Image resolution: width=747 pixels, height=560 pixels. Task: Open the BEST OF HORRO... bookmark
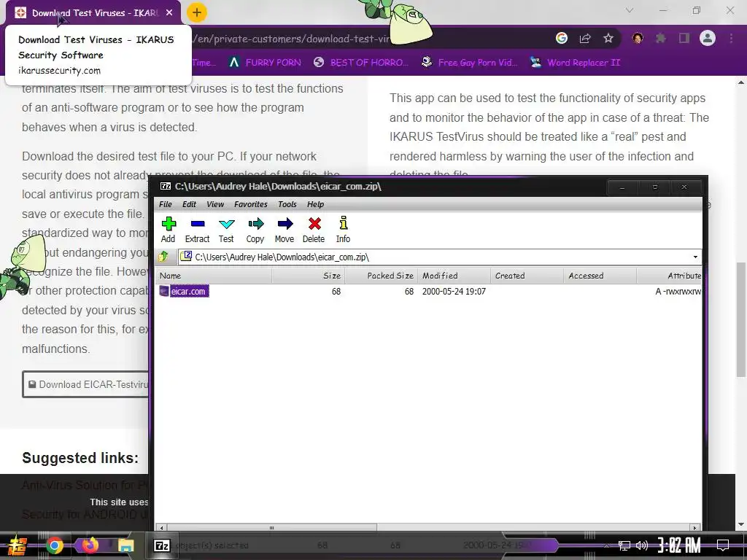coord(361,63)
